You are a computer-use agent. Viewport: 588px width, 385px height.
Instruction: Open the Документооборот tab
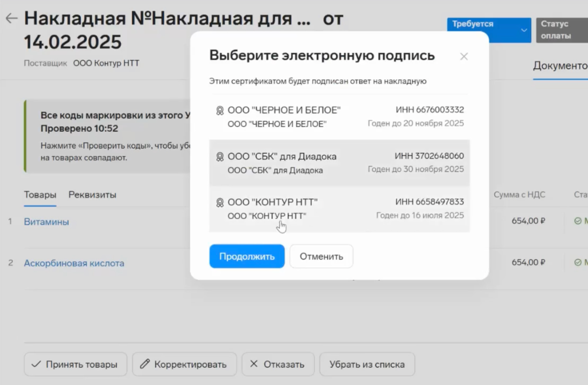[x=560, y=66]
